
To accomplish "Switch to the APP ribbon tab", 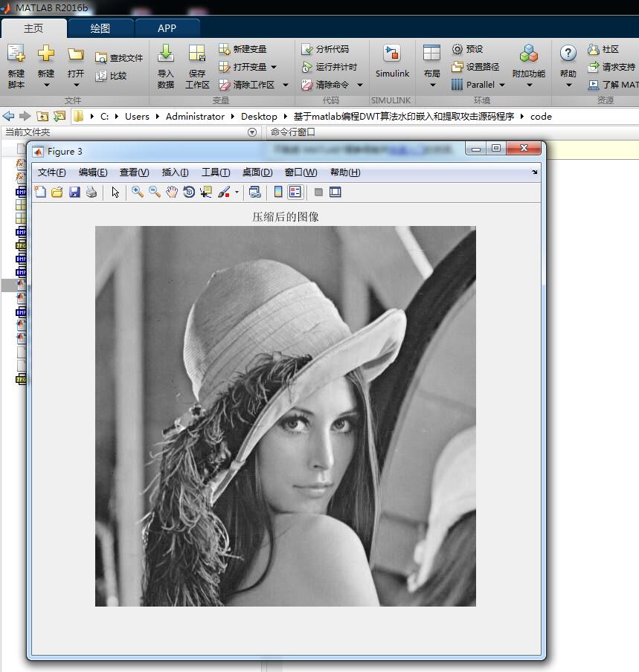I will (x=167, y=28).
